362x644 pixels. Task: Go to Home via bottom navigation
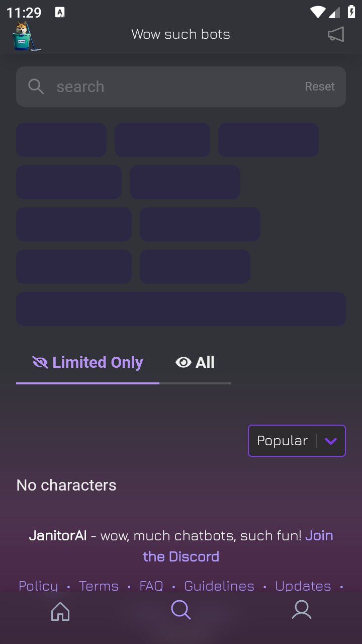tap(60, 611)
